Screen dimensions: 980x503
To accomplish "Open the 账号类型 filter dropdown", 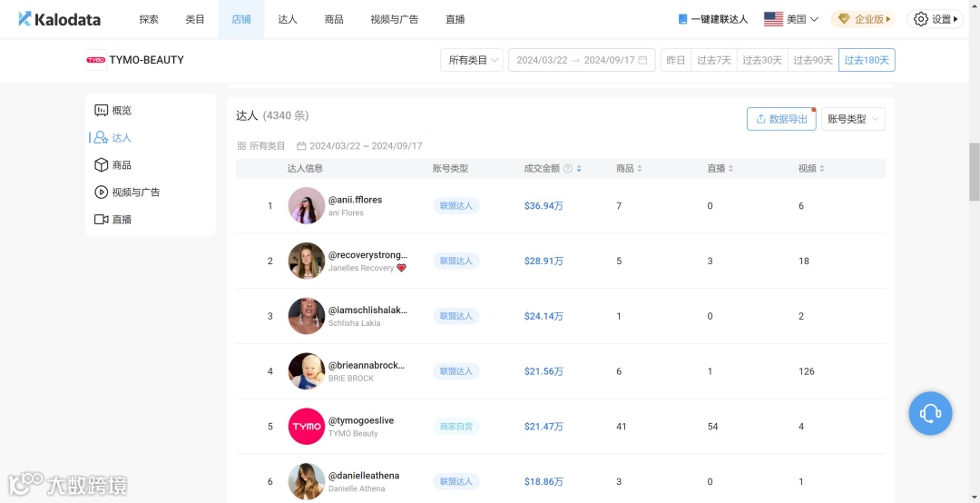I will click(853, 119).
